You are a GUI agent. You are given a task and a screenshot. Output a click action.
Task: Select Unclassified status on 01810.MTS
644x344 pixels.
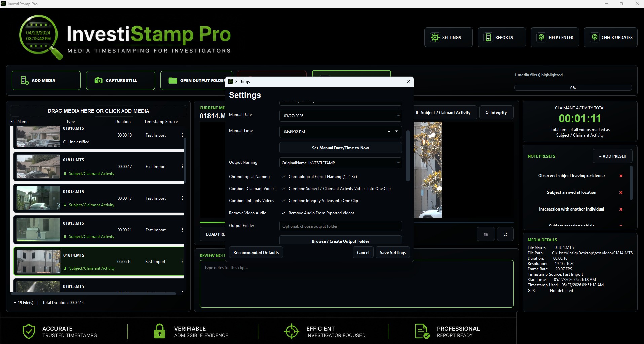pos(76,142)
